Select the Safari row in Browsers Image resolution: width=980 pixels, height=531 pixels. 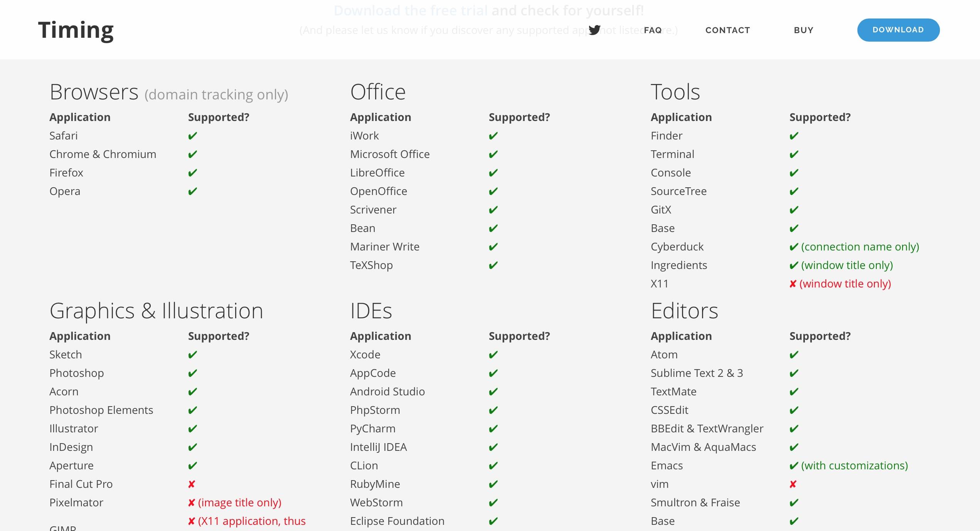(x=63, y=136)
